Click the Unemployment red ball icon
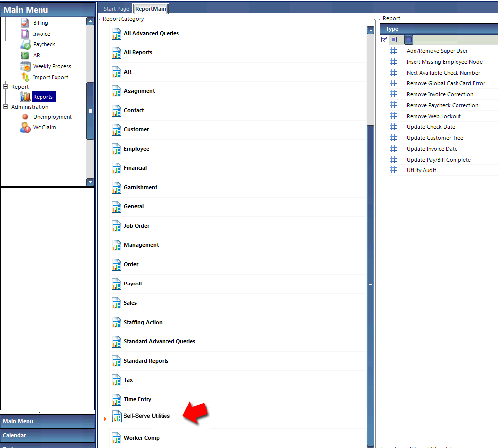 tap(25, 117)
